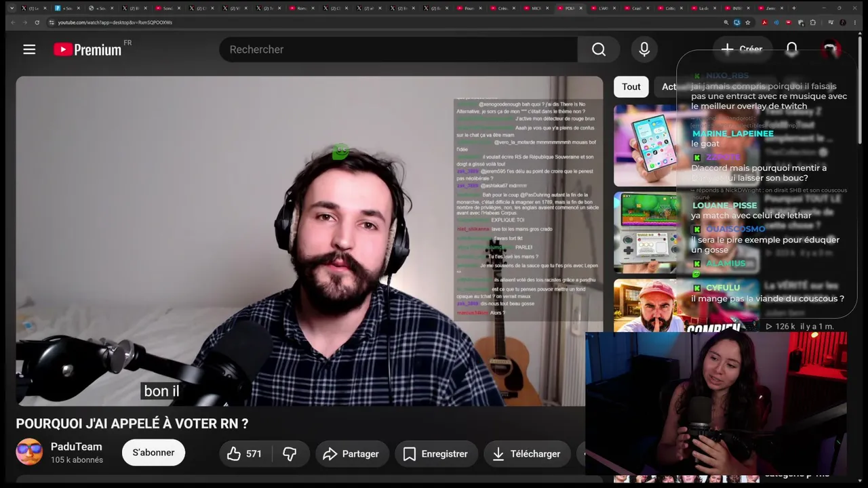Switch to the "L'AR" YouTube tab
Image resolution: width=868 pixels, height=488 pixels.
tap(603, 8)
